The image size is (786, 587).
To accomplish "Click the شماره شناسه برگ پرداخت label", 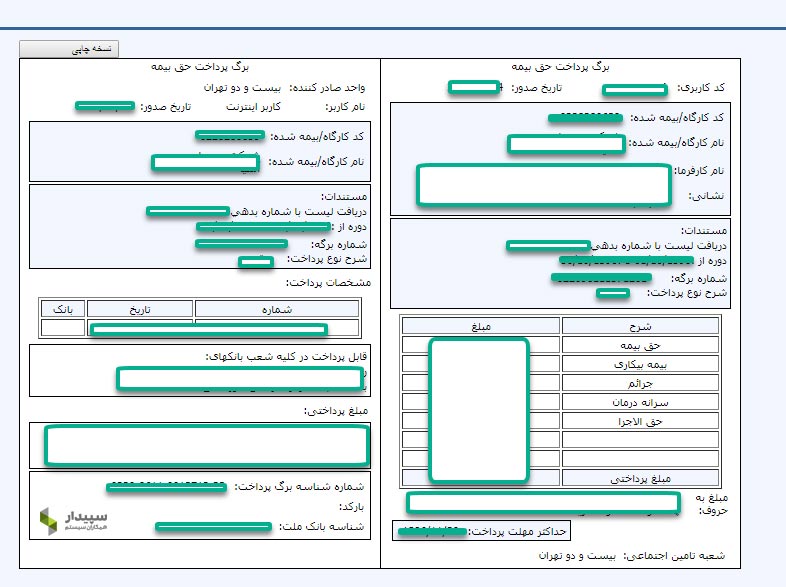I will [299, 487].
